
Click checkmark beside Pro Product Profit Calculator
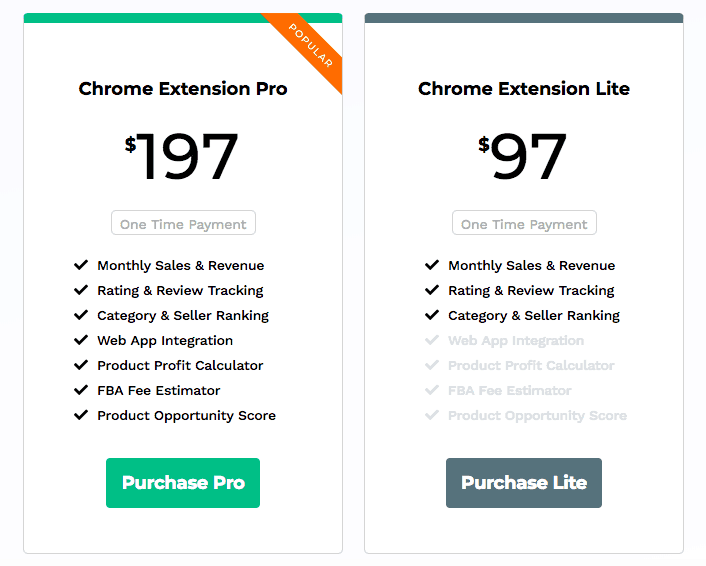[81, 365]
